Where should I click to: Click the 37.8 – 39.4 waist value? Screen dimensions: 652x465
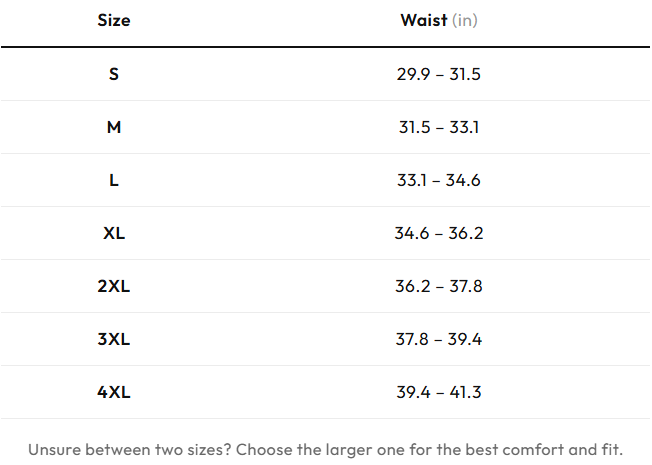pyautogui.click(x=439, y=339)
